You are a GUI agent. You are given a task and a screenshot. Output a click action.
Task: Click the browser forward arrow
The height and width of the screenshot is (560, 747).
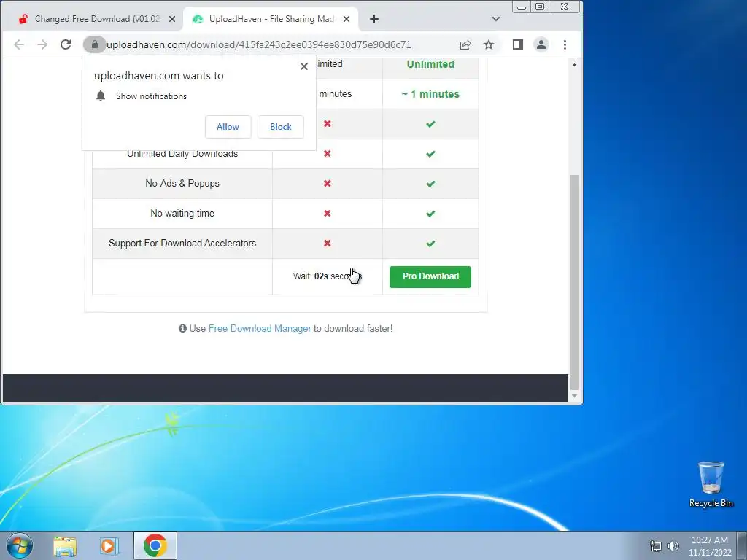(x=42, y=44)
